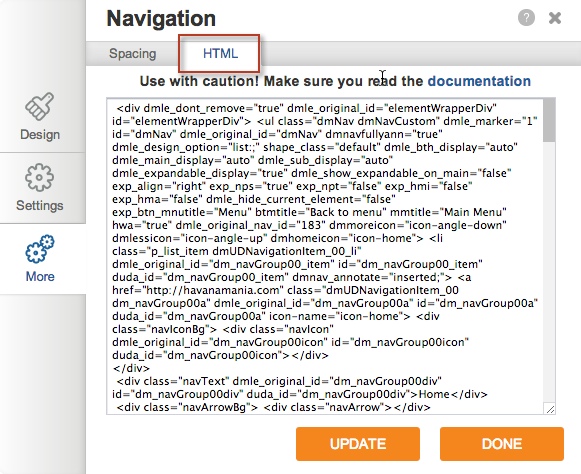
Task: Select the More double-gear icon
Action: click(x=40, y=249)
